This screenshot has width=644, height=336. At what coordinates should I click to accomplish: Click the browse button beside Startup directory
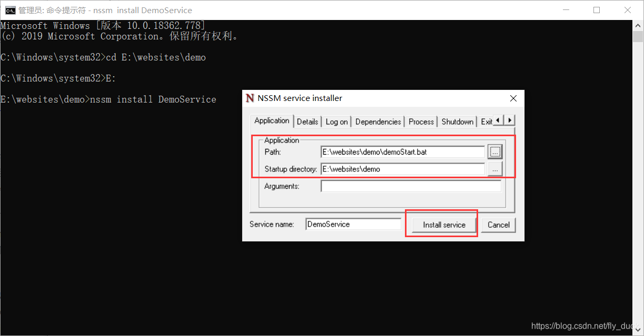(x=494, y=169)
